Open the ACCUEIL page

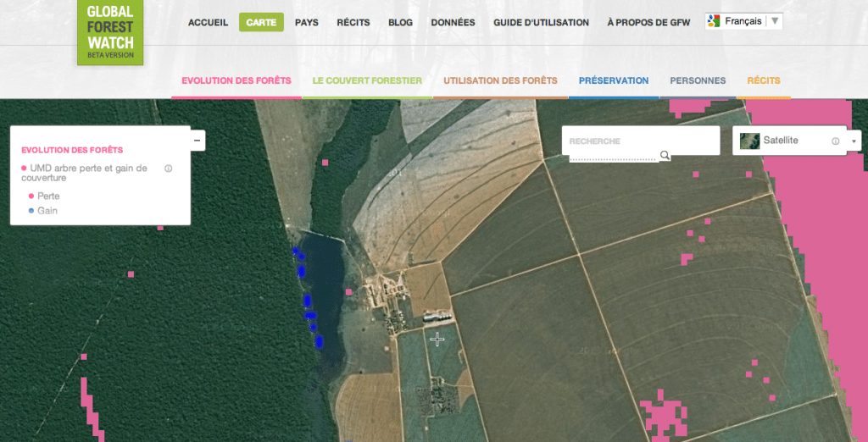point(209,23)
